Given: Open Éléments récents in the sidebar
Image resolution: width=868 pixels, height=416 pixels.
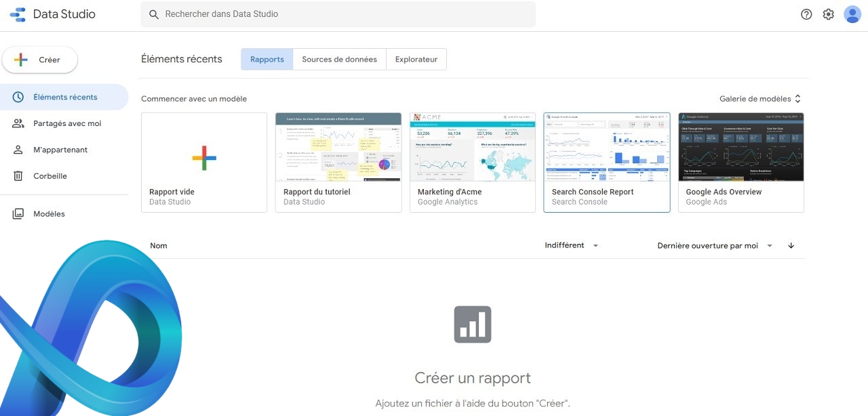Looking at the screenshot, I should [64, 97].
